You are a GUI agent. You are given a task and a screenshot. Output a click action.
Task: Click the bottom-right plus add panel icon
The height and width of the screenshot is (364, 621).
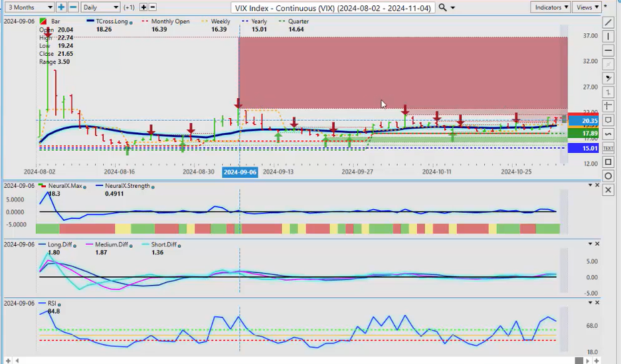(596, 361)
